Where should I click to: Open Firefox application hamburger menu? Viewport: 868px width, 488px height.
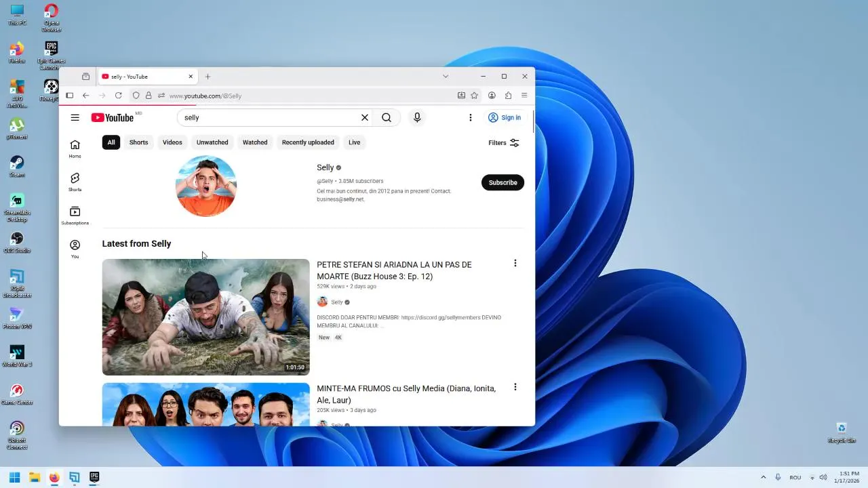coord(524,96)
